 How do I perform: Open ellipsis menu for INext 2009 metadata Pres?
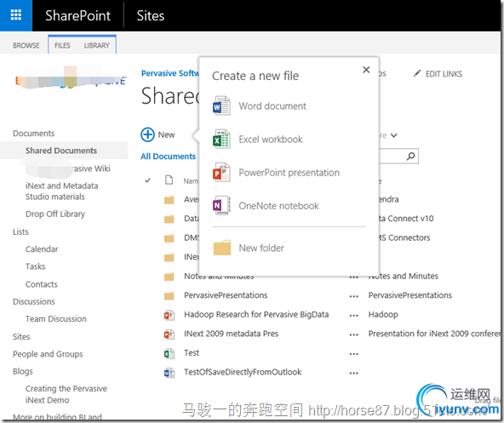[354, 335]
